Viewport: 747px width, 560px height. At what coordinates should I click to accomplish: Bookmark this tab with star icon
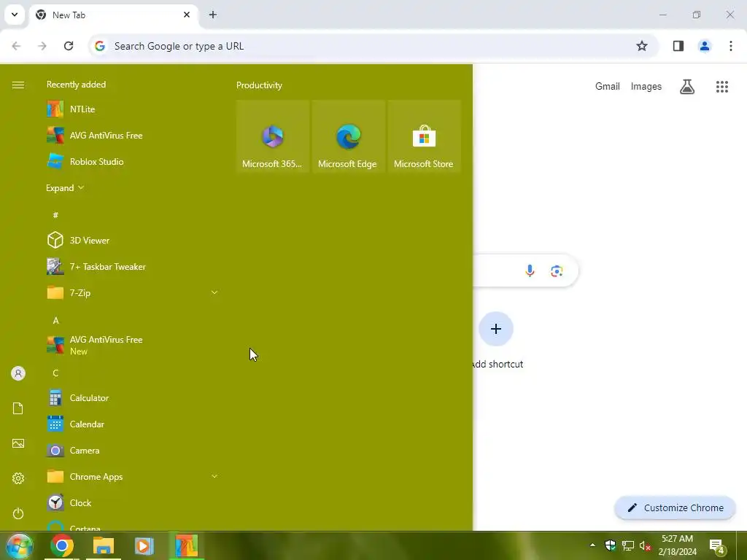coord(642,46)
